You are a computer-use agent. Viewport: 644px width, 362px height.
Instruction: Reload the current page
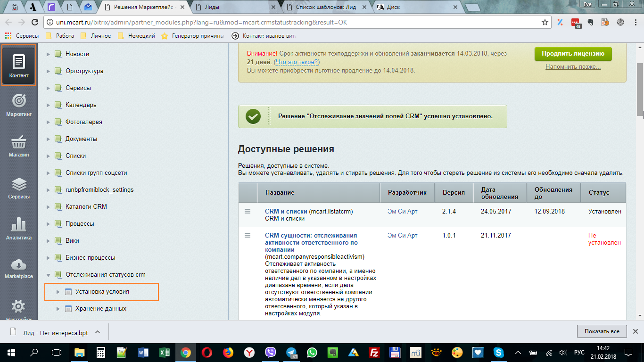[34, 22]
